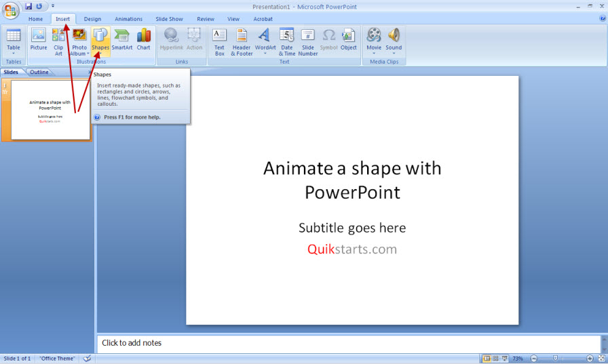Click 'Slide 1 of 1' status indicator

tap(17, 359)
